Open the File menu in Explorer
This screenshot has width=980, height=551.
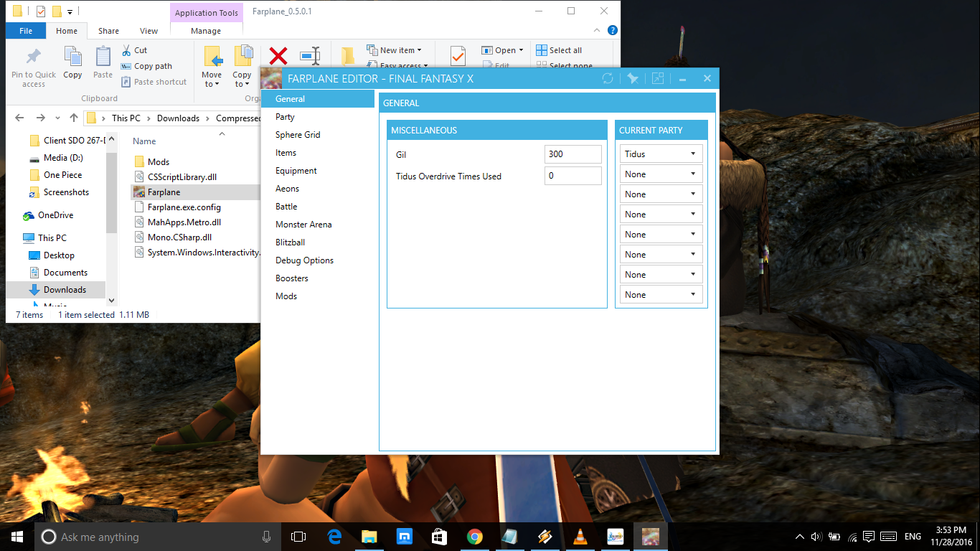pos(26,31)
